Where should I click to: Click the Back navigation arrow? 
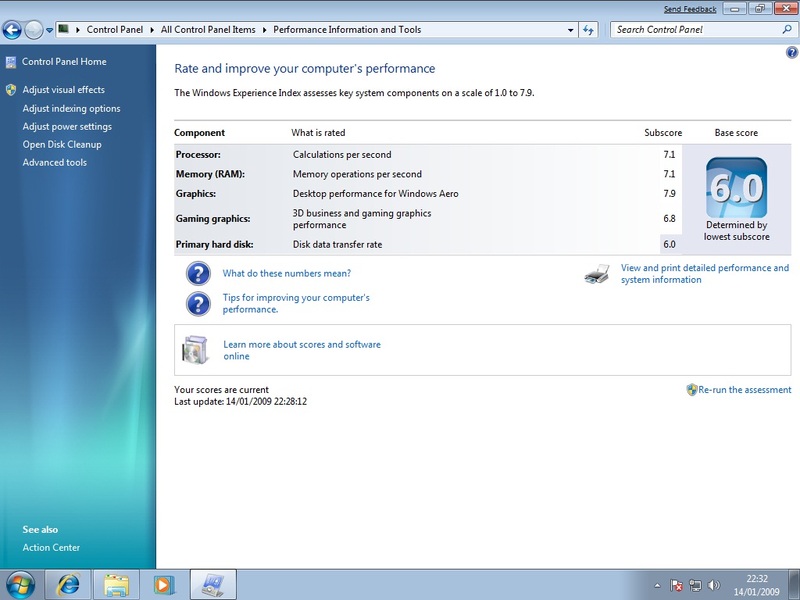pos(12,30)
